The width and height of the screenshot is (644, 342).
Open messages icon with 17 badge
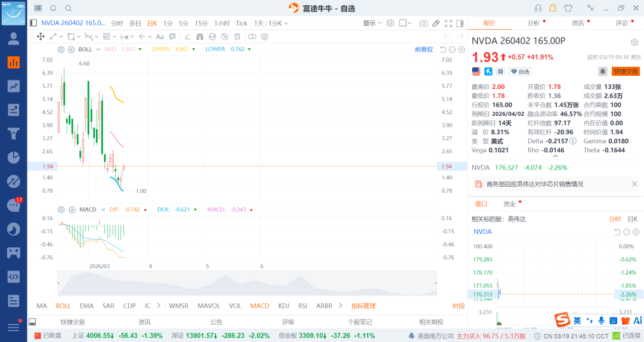(14, 204)
